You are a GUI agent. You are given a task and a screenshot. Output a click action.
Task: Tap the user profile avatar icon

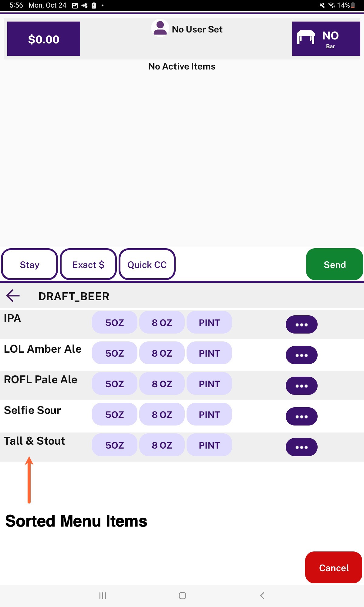click(160, 28)
